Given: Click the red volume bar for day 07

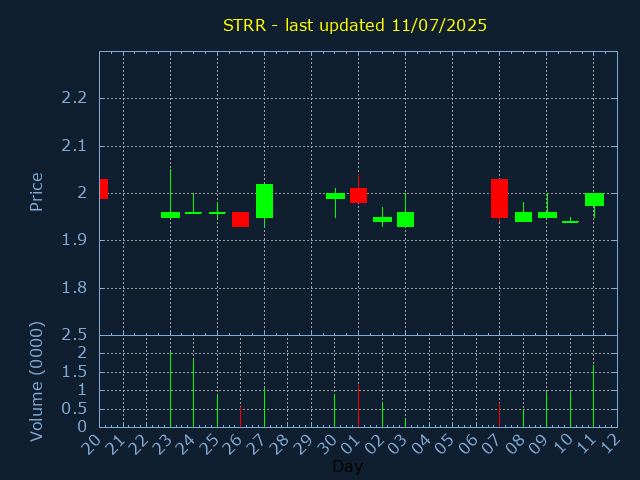Looking at the screenshot, I should tap(499, 415).
